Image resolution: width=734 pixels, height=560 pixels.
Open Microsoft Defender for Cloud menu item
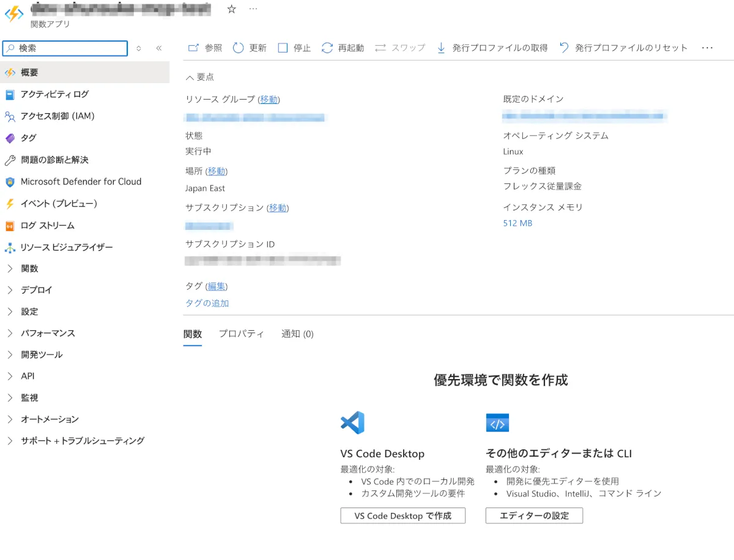coord(81,182)
